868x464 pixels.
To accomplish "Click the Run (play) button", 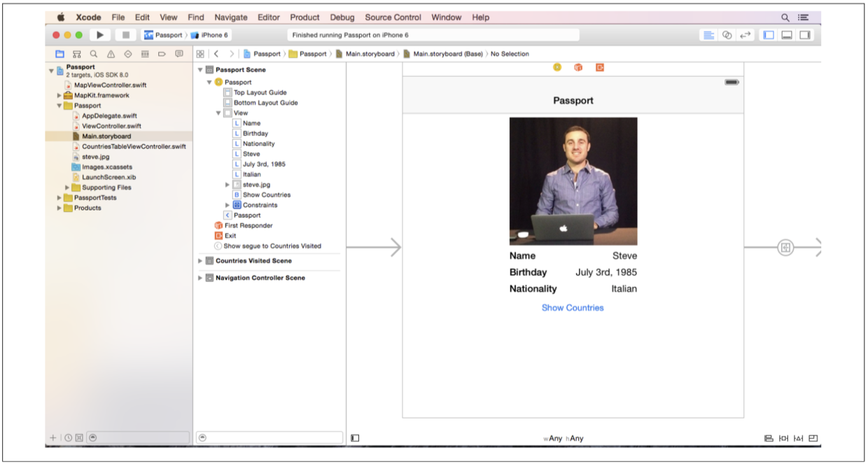I will (100, 35).
